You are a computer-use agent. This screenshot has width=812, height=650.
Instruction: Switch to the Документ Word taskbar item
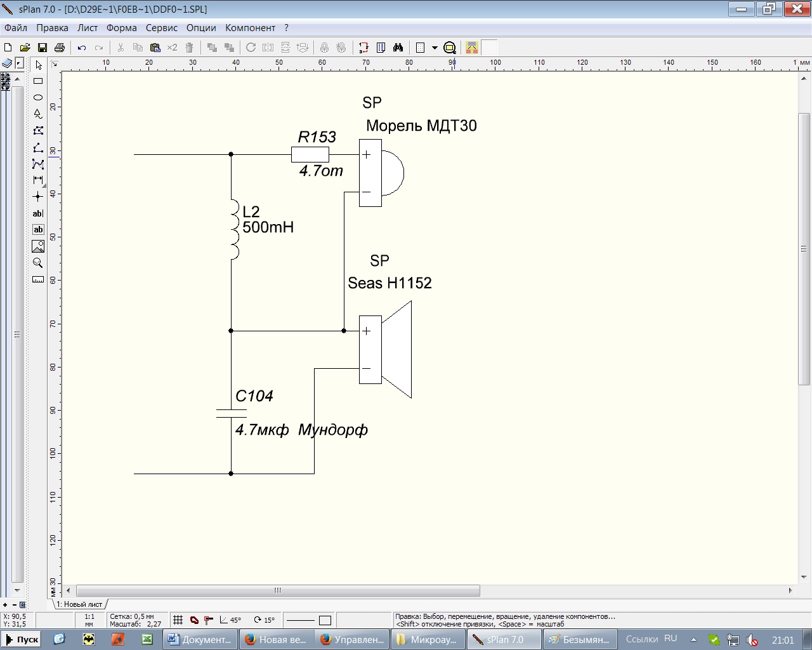(x=200, y=639)
